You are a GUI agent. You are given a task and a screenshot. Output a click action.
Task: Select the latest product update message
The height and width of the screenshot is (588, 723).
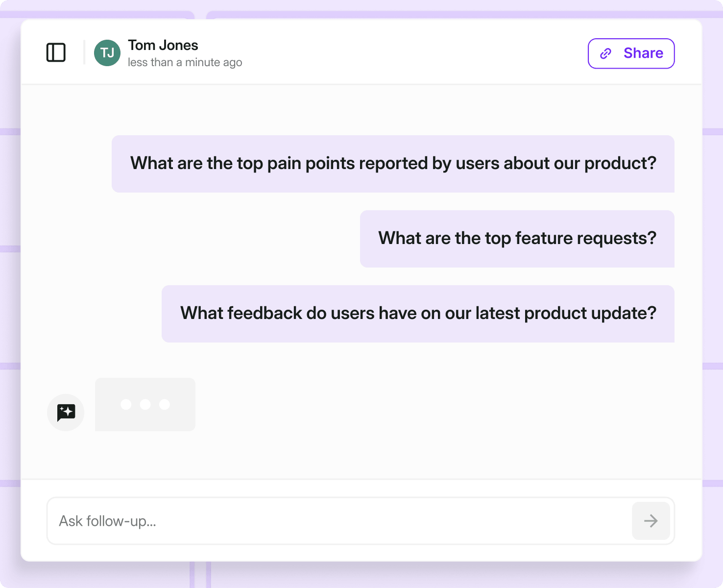(418, 314)
